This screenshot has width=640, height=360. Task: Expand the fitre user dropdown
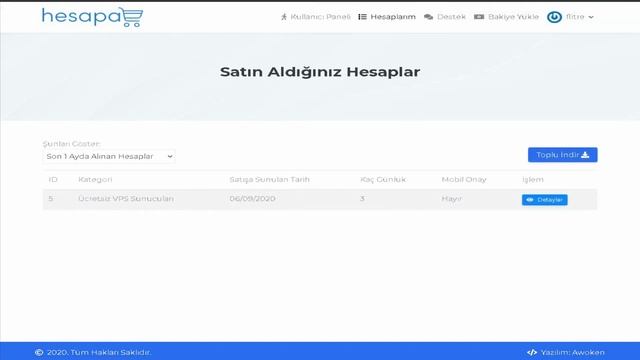(580, 17)
